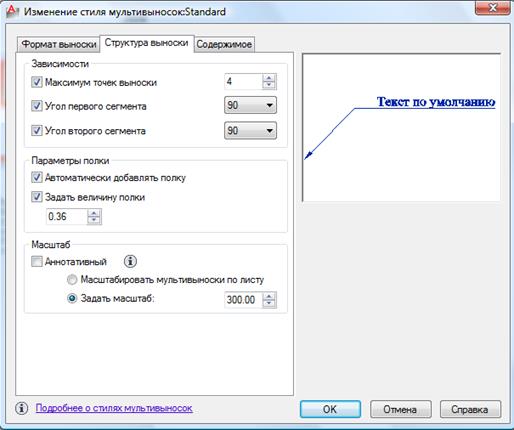Decrease landing distance 0.36 with down arrow
The width and height of the screenshot is (514, 430).
tap(94, 220)
